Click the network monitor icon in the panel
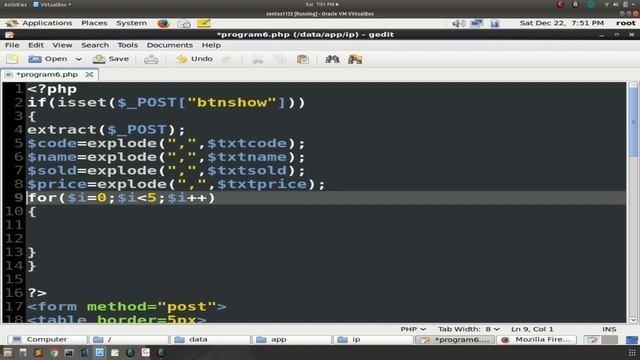The height and width of the screenshot is (360, 640). [x=477, y=24]
